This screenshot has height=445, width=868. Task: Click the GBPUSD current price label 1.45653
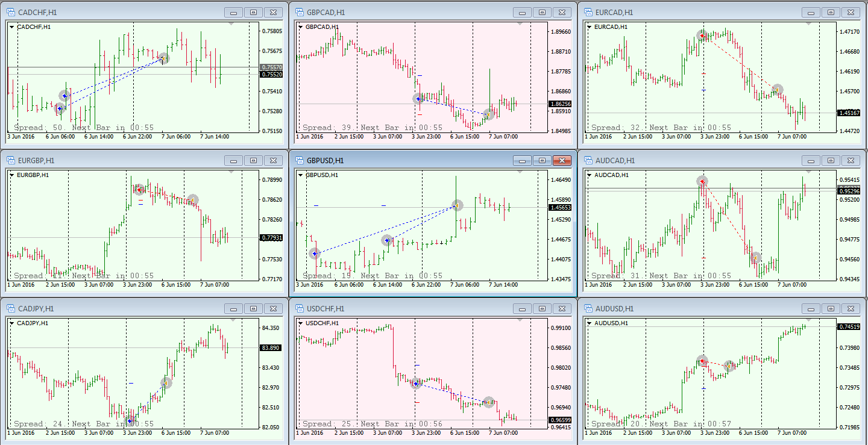(x=561, y=208)
